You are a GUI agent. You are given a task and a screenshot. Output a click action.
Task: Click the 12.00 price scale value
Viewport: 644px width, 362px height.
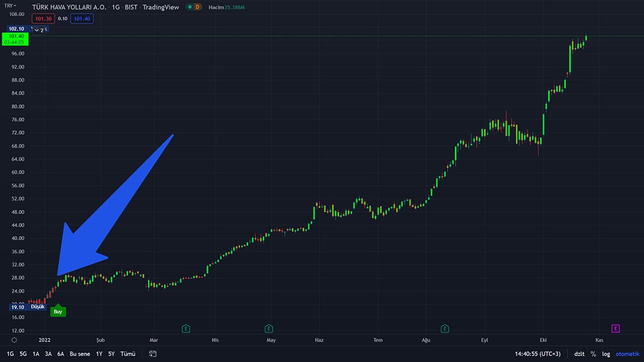pyautogui.click(x=17, y=330)
